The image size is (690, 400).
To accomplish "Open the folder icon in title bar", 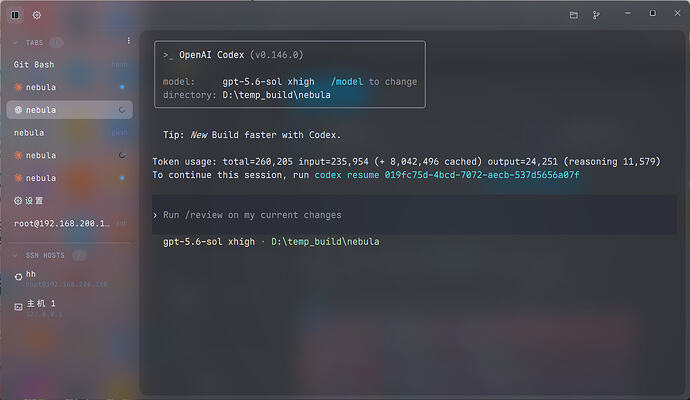I will pos(574,15).
